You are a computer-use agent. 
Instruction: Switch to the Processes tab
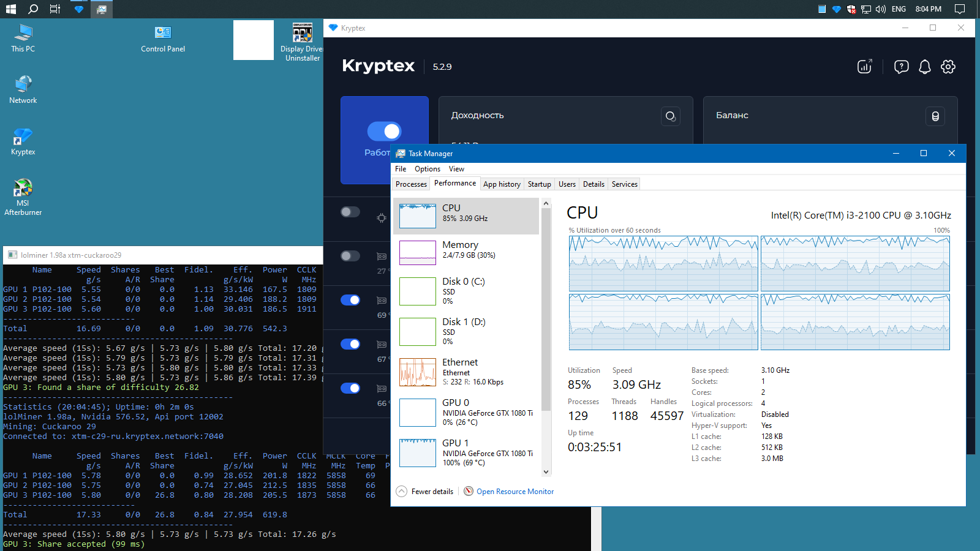[411, 184]
